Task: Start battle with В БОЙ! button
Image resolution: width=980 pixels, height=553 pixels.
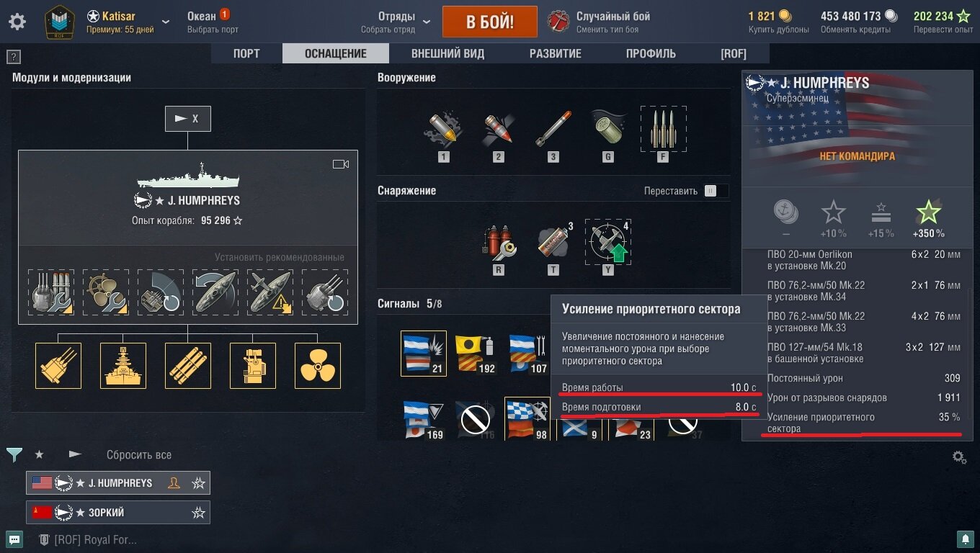Action: coord(490,22)
